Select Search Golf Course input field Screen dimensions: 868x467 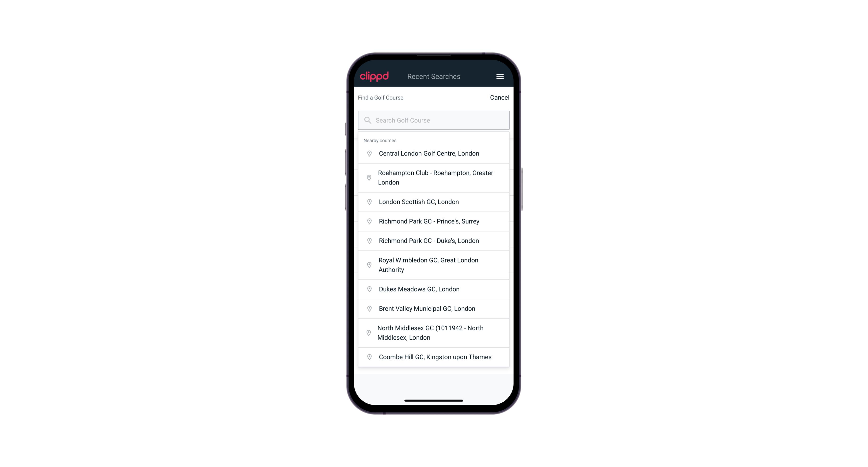pos(434,120)
